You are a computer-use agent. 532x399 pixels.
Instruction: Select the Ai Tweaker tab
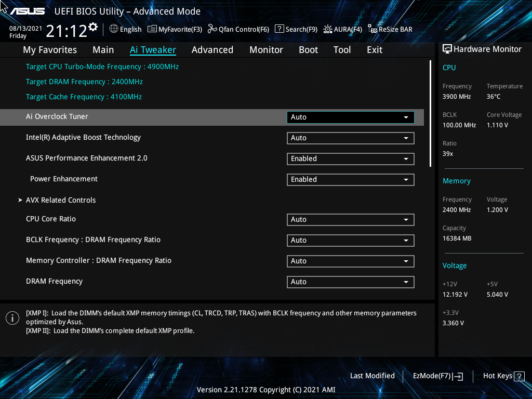(153, 50)
